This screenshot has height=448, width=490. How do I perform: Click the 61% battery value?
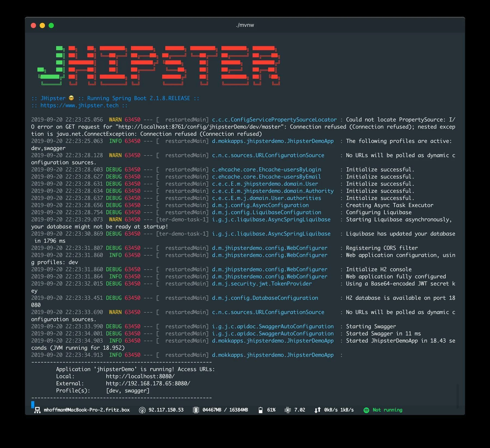point(271,410)
